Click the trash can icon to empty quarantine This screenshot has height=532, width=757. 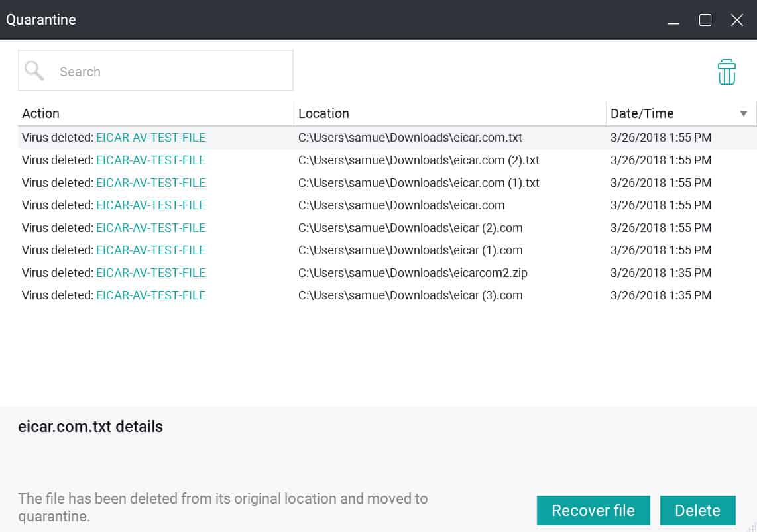coord(726,72)
